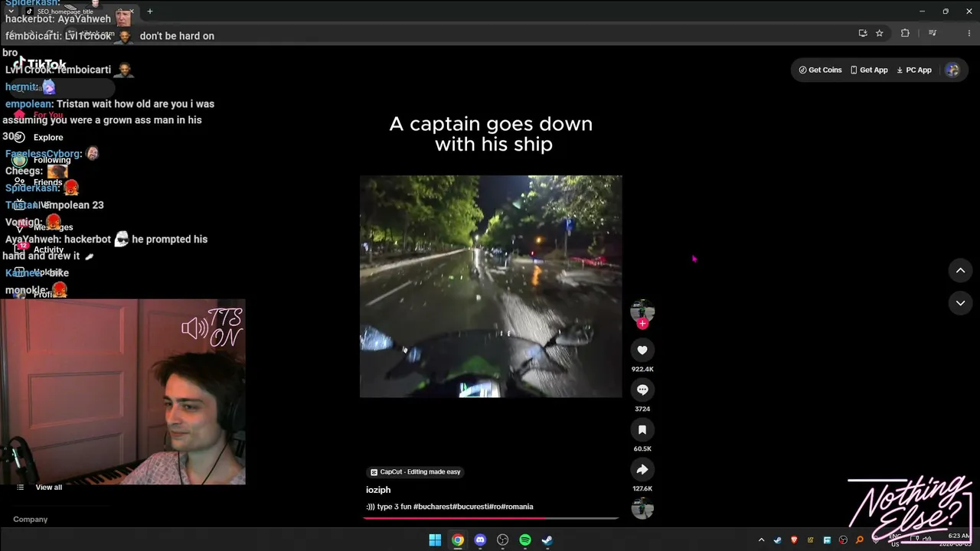The width and height of the screenshot is (980, 551).
Task: Click View all in the sidebar
Action: 40,487
